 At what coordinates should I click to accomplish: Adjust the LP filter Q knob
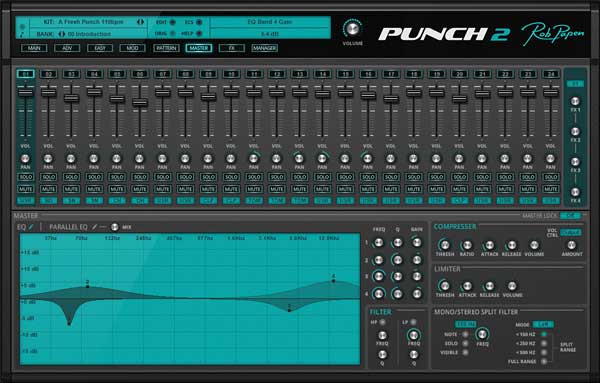414,354
